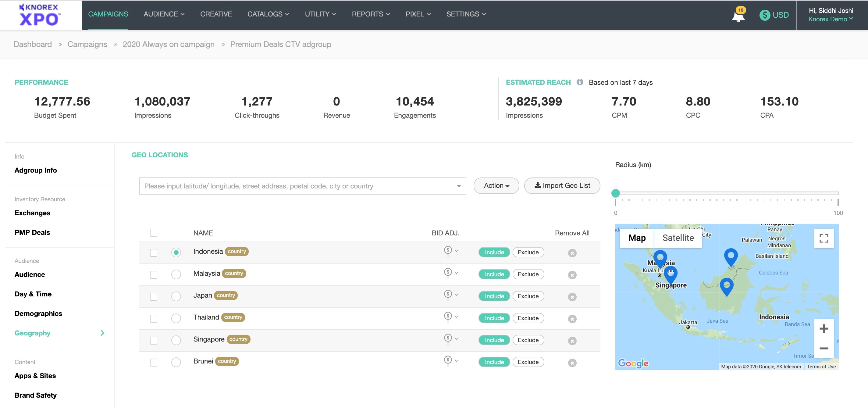
Task: Open Estimated Reach info icon
Action: [x=580, y=82]
